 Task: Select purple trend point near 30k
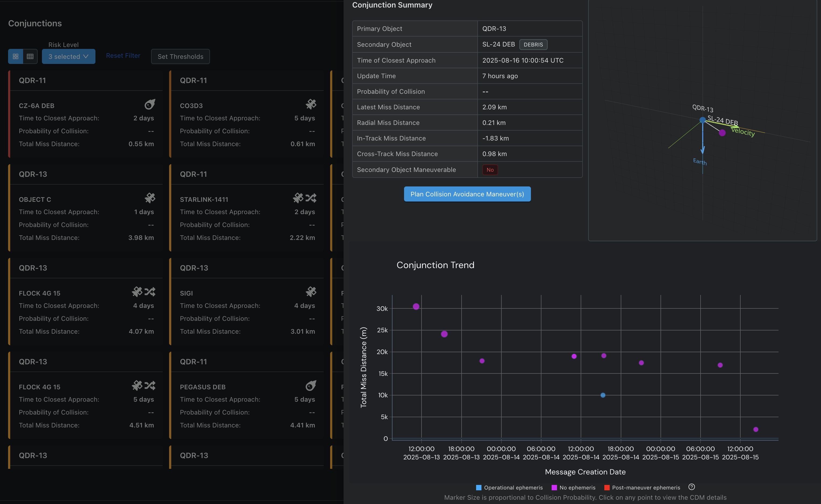pyautogui.click(x=416, y=306)
